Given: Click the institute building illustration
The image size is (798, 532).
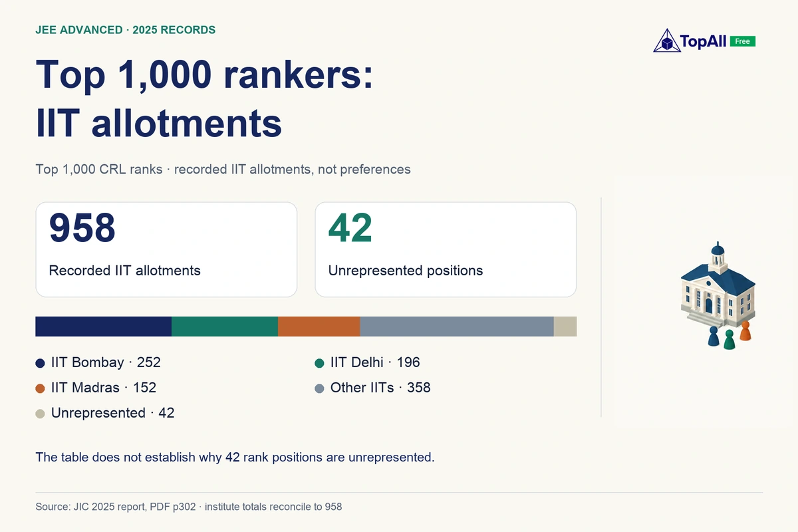Looking at the screenshot, I should [x=718, y=286].
